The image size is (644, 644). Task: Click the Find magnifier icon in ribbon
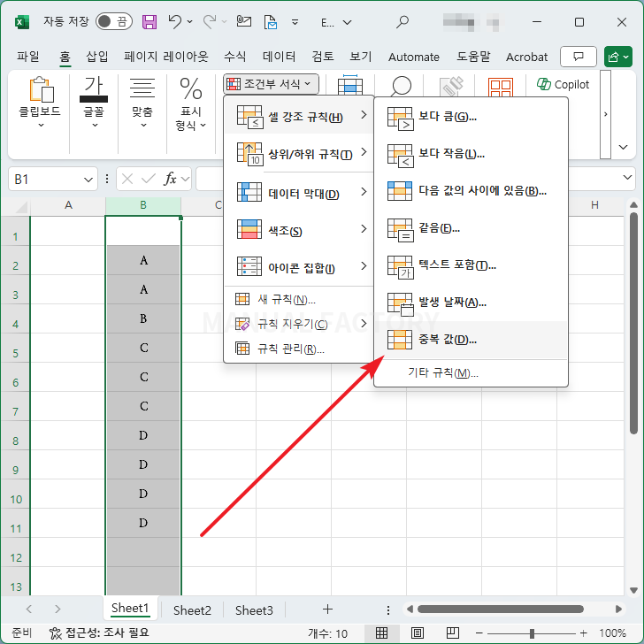pyautogui.click(x=401, y=86)
